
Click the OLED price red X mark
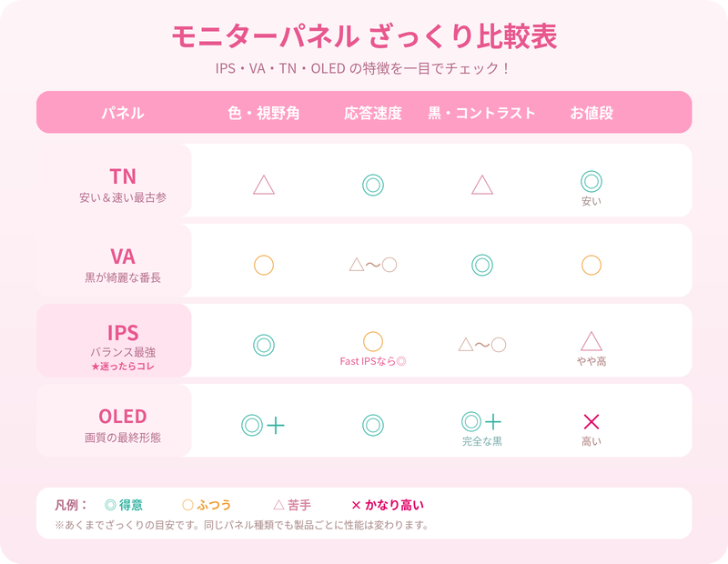pyautogui.click(x=591, y=421)
